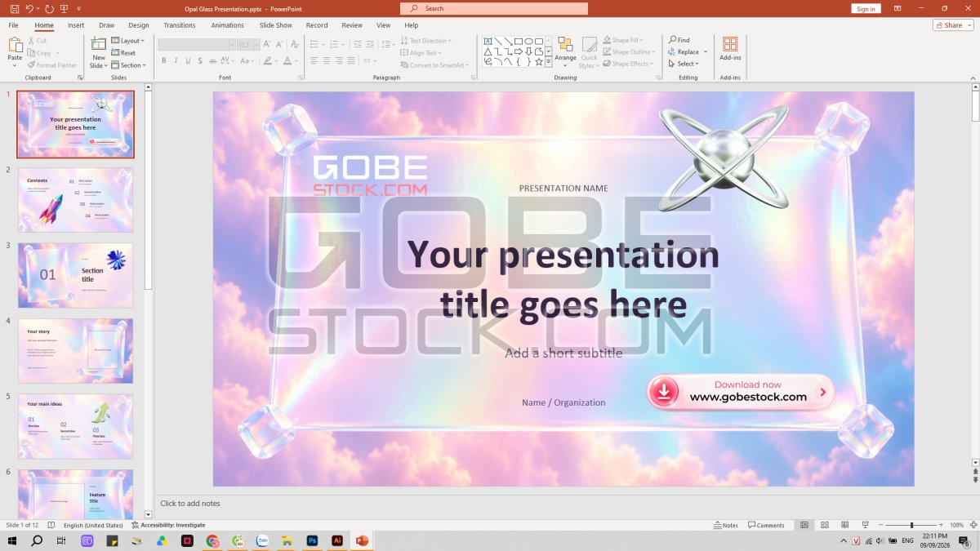
Task: Expand the shapes gallery More arrow
Action: point(549,62)
